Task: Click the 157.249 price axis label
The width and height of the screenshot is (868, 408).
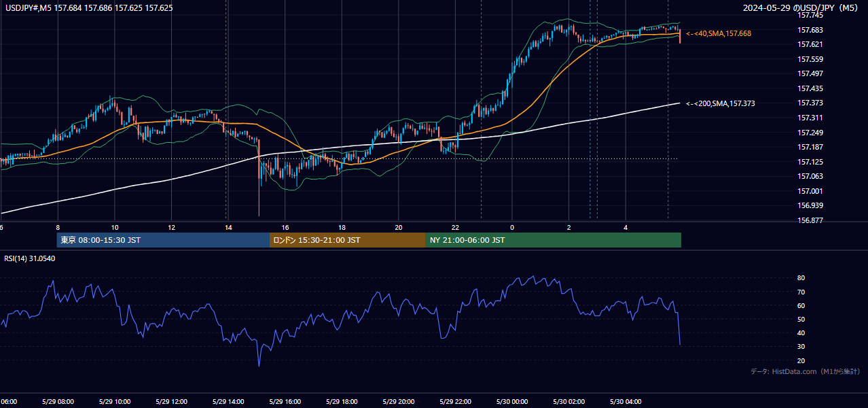Action: click(810, 133)
